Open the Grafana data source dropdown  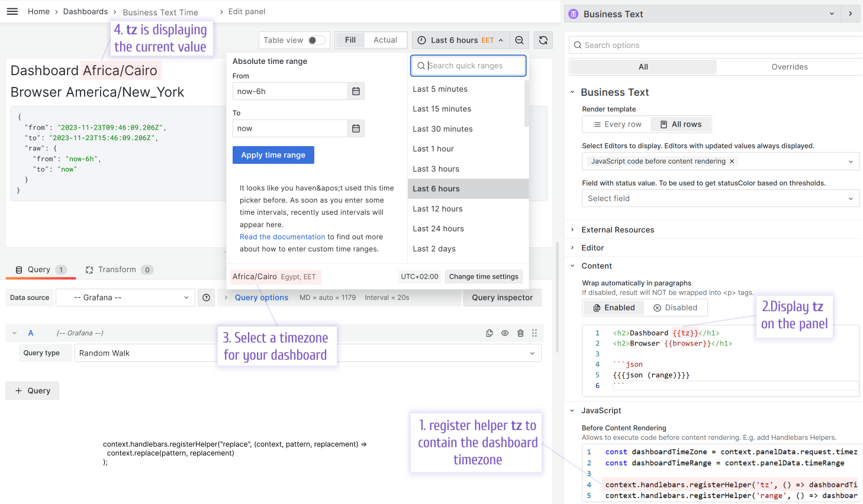pyautogui.click(x=125, y=298)
